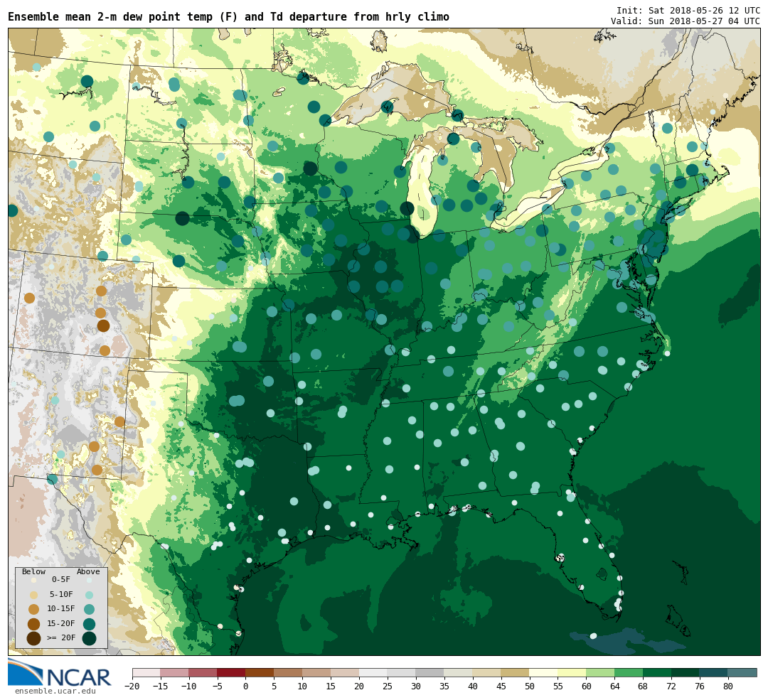This screenshot has height=700, width=768.
Task: Pick the colorbar swatch between 50 and 55
Action: click(x=544, y=672)
